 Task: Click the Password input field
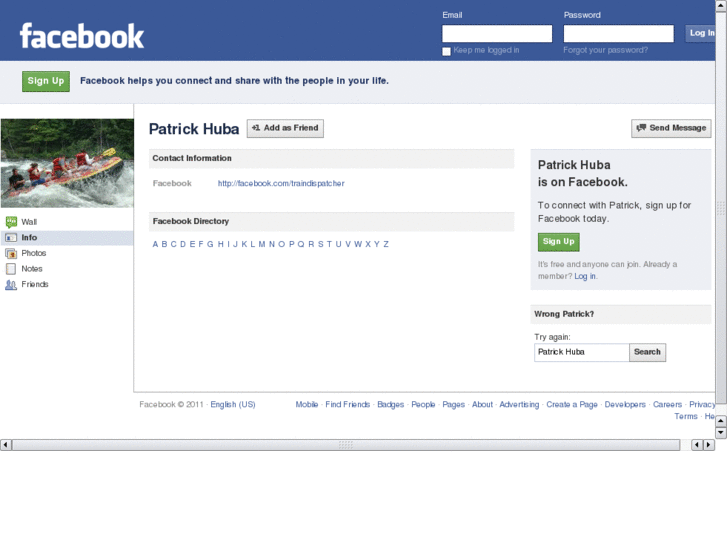pyautogui.click(x=619, y=33)
